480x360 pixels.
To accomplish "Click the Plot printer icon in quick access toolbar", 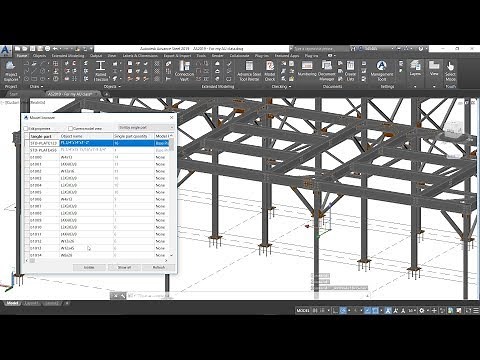I will point(48,49).
